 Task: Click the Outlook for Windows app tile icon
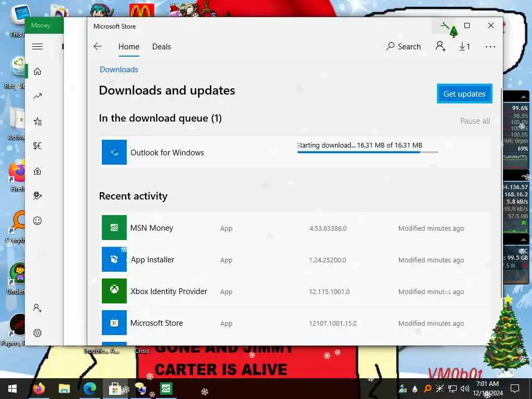click(114, 152)
